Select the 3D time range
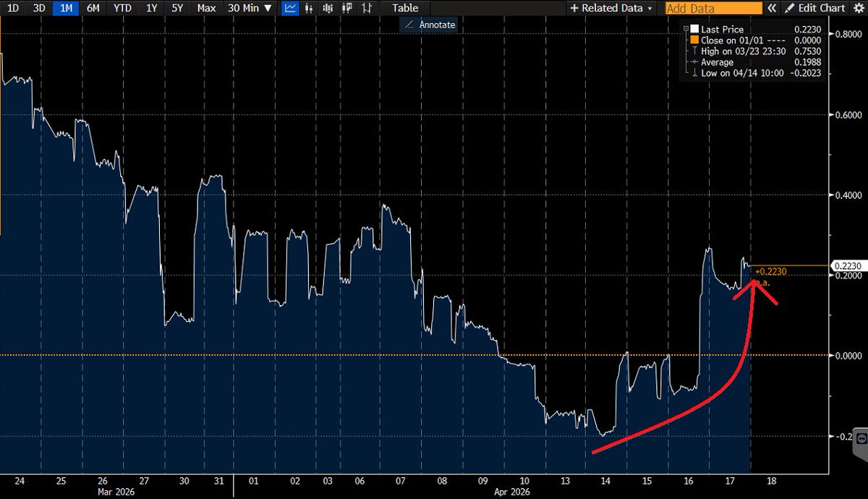Image resolution: width=868 pixels, height=499 pixels. point(39,8)
